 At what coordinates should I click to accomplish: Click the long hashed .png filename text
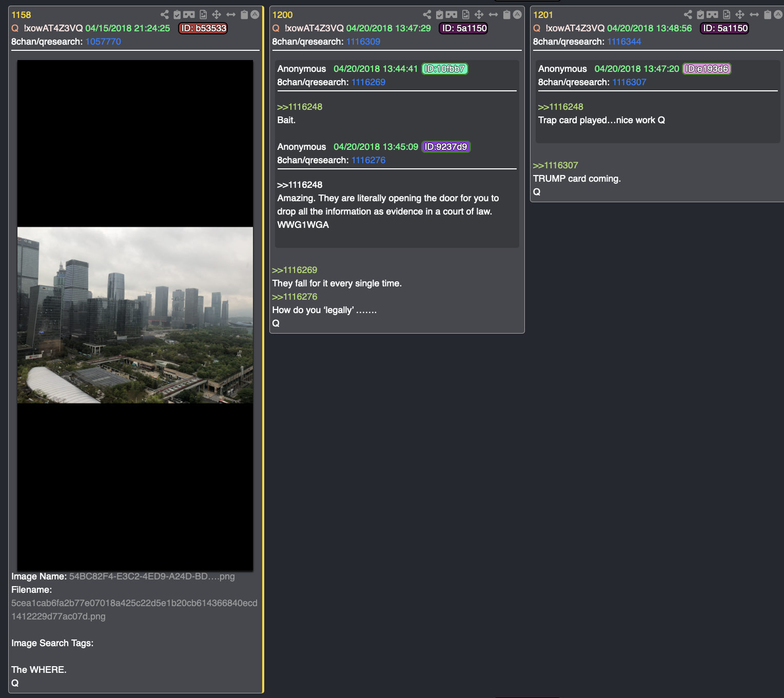[x=134, y=610]
